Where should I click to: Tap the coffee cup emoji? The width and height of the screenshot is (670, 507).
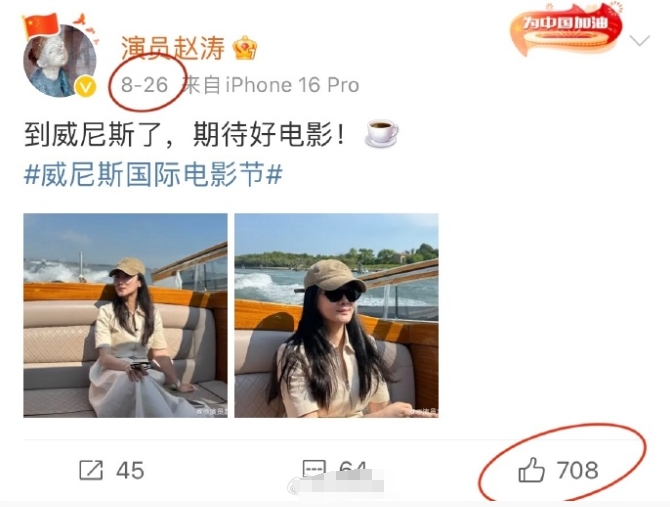381,134
